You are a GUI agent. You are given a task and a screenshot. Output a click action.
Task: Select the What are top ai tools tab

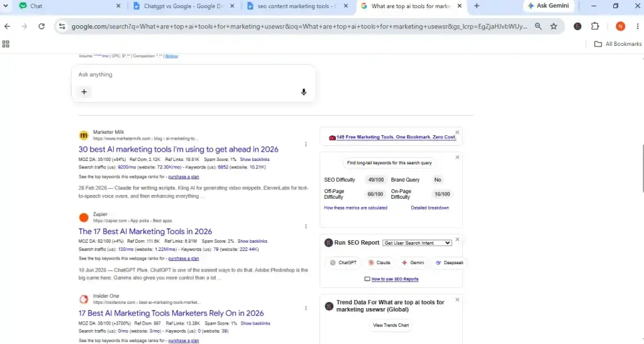point(411,6)
